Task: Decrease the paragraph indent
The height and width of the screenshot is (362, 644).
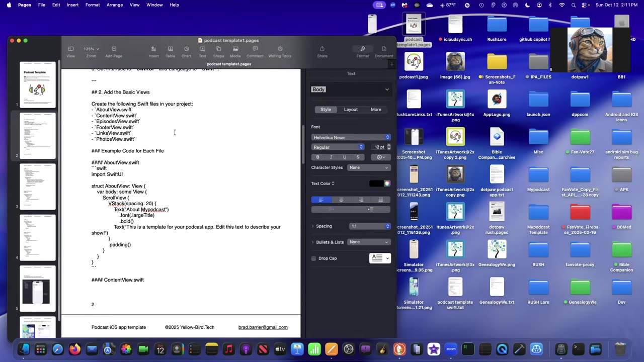Action: (x=331, y=209)
